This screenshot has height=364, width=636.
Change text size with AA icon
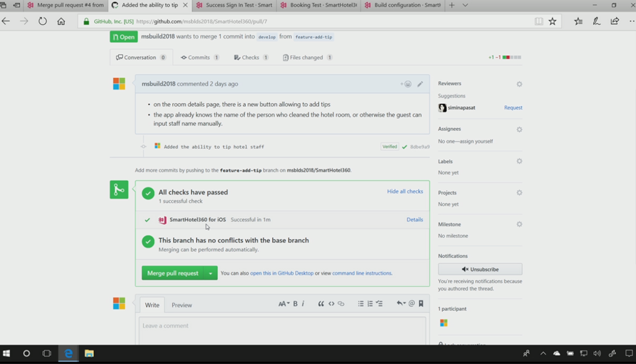[x=283, y=304]
